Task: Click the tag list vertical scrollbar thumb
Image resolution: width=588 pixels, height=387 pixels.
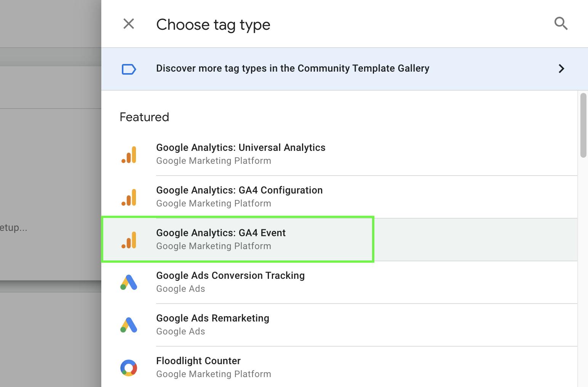Action: tap(583, 125)
